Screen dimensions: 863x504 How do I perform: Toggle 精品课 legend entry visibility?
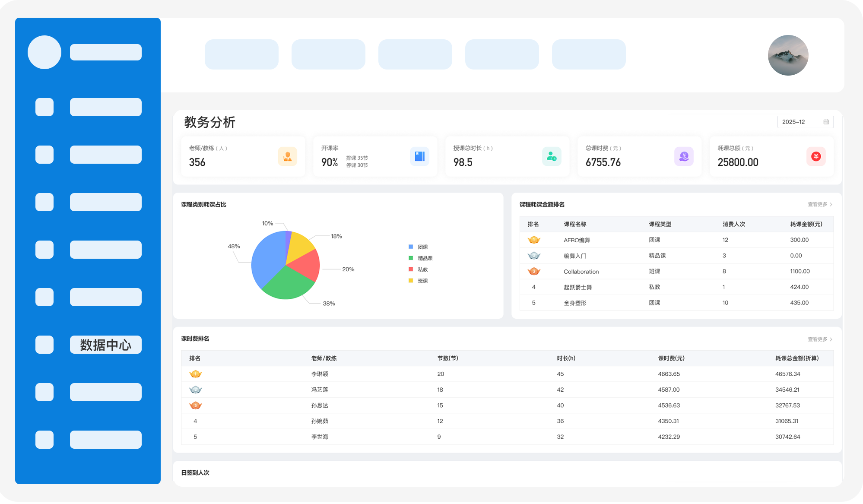425,258
